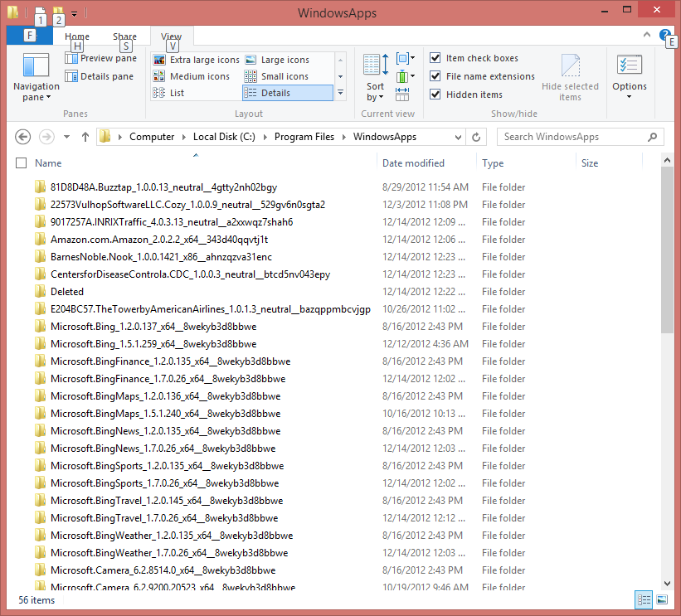The height and width of the screenshot is (616, 681).
Task: Navigate to Local Disk (C:) in breadcrumb
Action: coord(224,137)
